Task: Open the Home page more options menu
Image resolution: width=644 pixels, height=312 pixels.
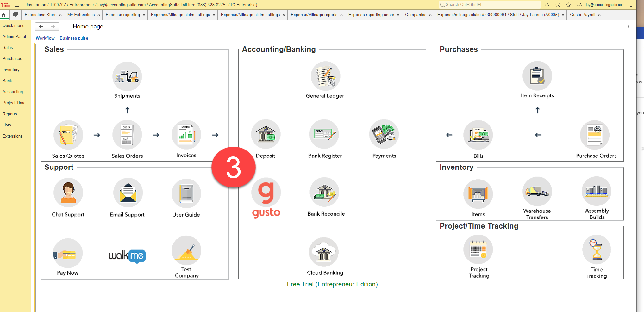Action: click(x=629, y=27)
